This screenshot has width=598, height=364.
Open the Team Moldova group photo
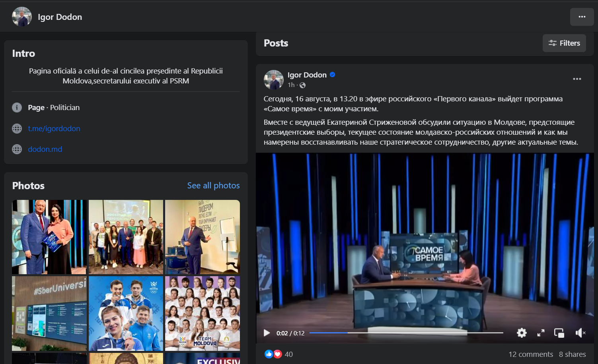203,314
